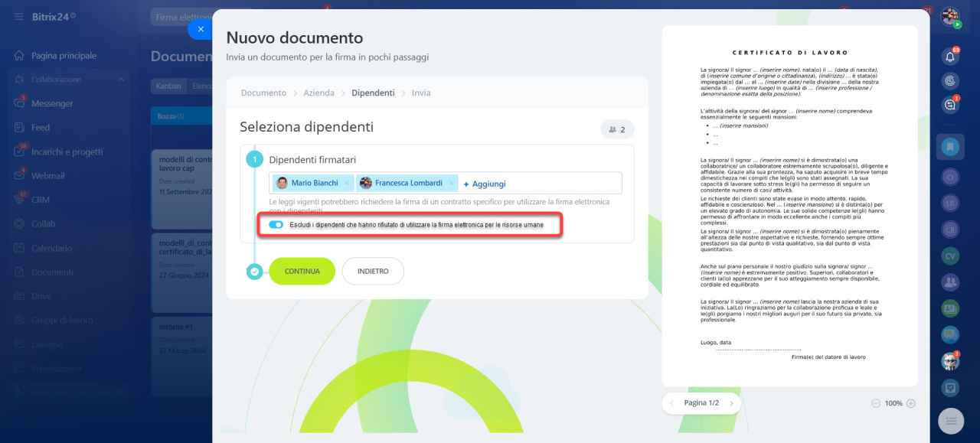
Task: Remove Francesca Lombardi from signers
Action: (451, 184)
